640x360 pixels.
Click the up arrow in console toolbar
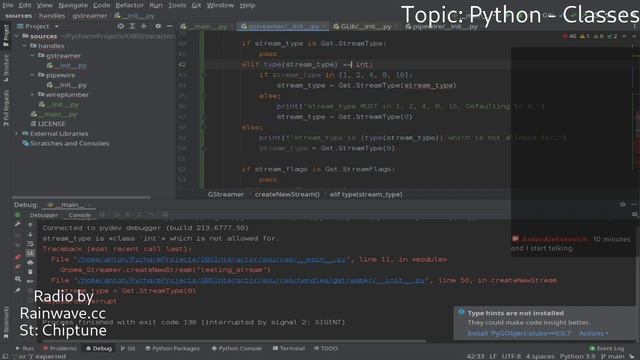click(x=30, y=225)
